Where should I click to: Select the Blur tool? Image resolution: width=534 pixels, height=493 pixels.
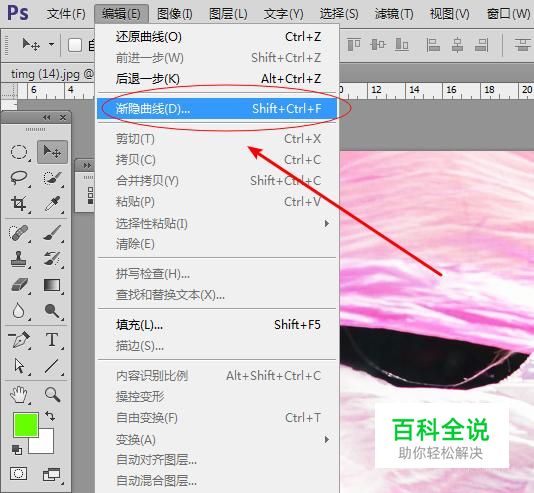(x=19, y=311)
